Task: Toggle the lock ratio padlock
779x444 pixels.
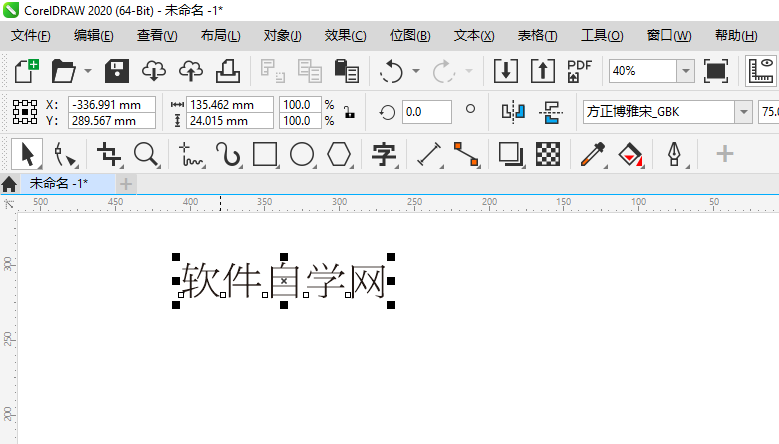Action: point(350,113)
